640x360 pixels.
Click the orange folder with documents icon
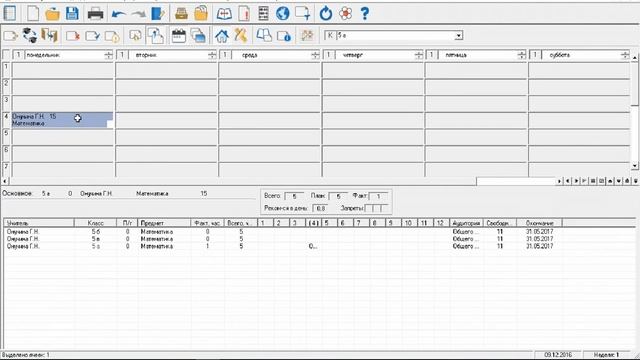[x=201, y=13]
